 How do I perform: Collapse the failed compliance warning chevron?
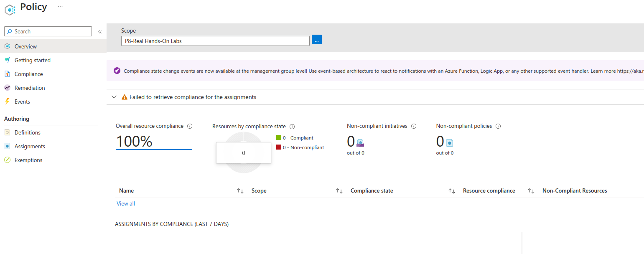114,97
